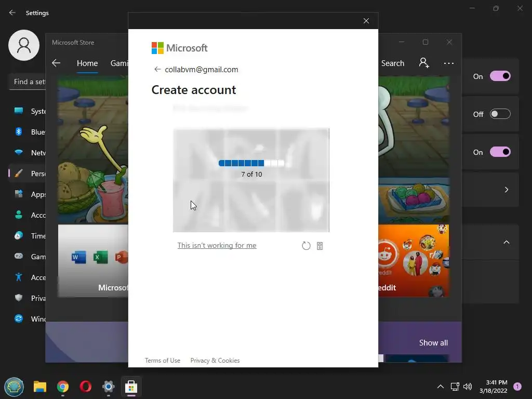
Task: Click the blurred captcha image area
Action: (x=251, y=180)
